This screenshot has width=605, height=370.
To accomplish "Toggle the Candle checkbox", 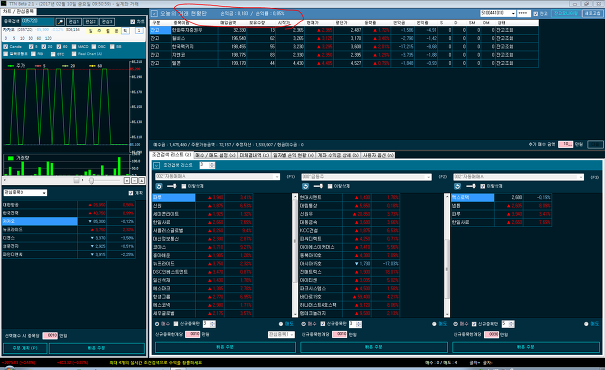I will pyautogui.click(x=6, y=47).
